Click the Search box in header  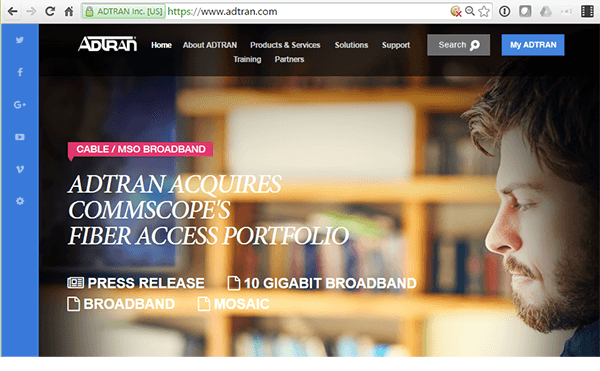click(x=458, y=45)
